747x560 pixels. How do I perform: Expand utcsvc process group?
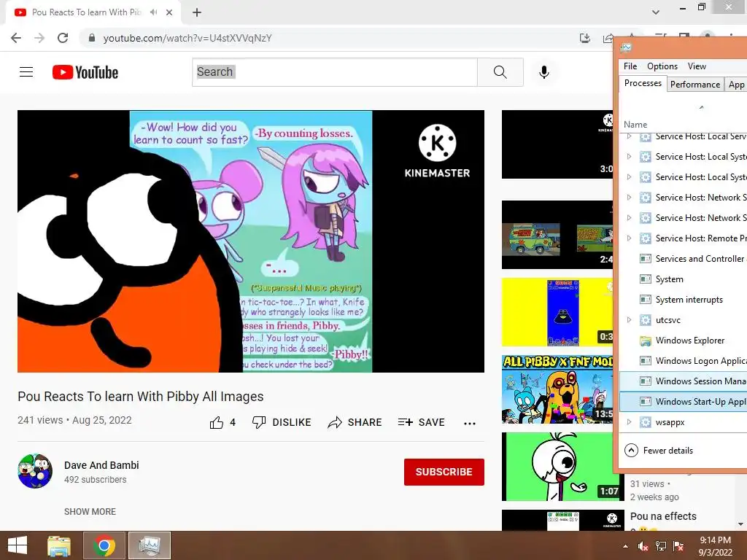point(630,320)
